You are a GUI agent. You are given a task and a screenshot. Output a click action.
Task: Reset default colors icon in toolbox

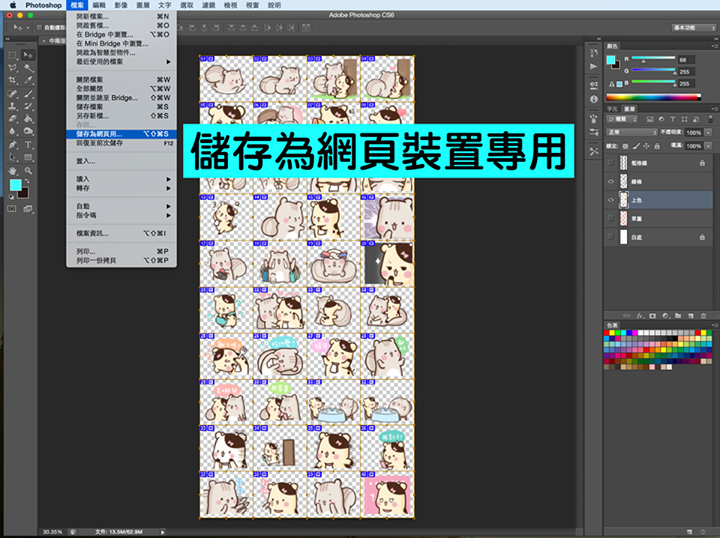11,197
